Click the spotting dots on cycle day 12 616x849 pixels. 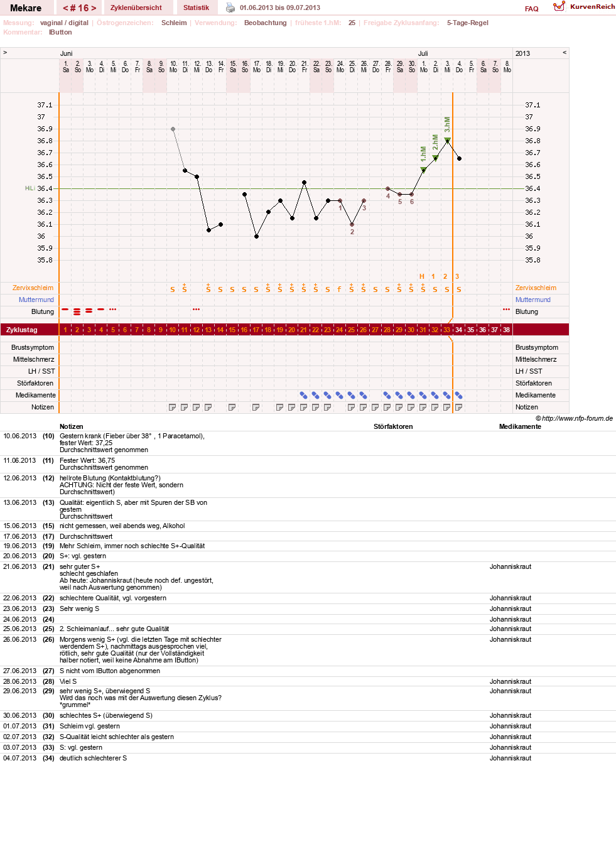pos(197,310)
